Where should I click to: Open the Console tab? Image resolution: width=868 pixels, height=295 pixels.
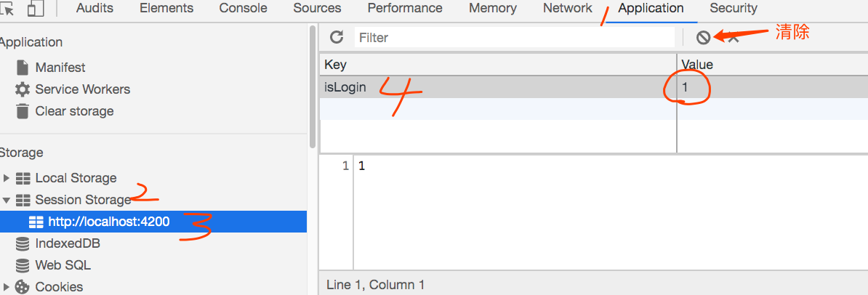click(x=243, y=8)
